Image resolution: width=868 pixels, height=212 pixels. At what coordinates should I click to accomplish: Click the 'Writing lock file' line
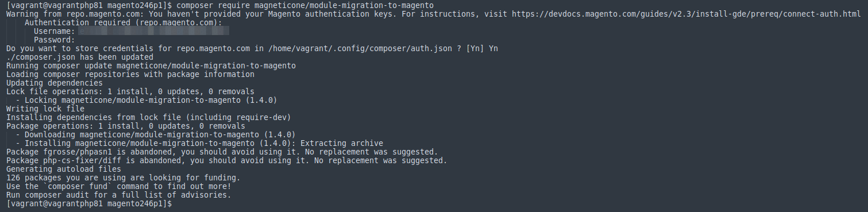point(45,109)
